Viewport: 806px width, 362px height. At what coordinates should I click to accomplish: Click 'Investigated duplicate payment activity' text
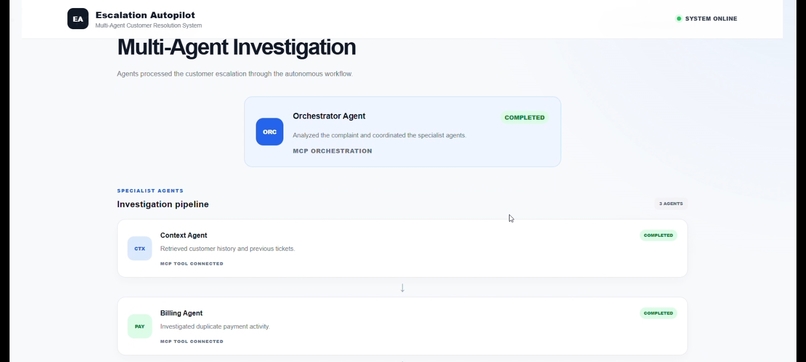pos(215,326)
